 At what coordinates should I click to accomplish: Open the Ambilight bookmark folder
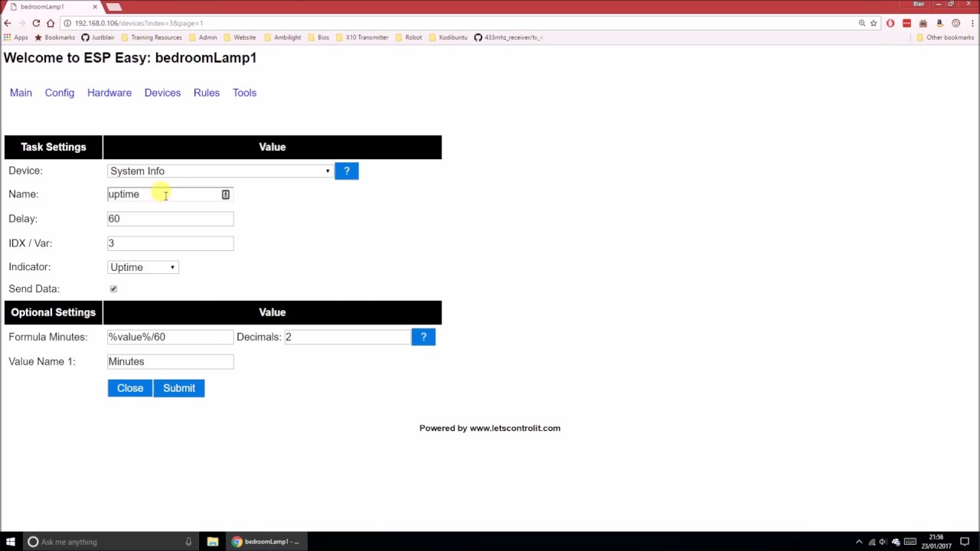(283, 37)
